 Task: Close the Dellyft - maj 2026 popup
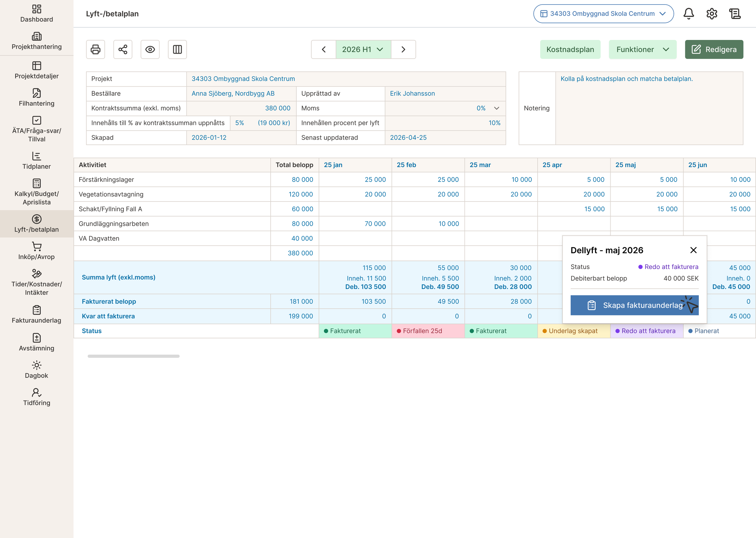[693, 250]
